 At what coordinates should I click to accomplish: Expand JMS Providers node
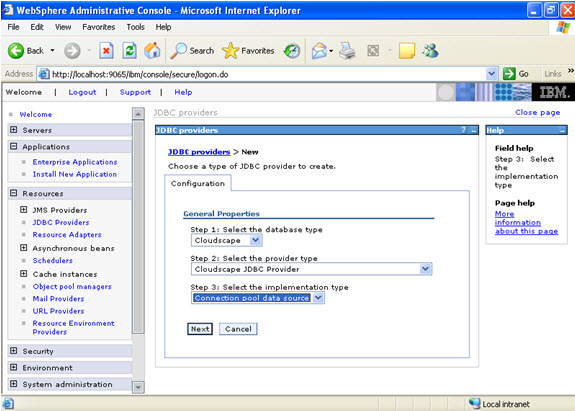pyautogui.click(x=23, y=209)
